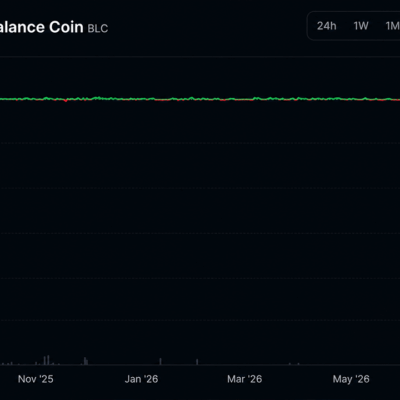
Task: Click the Jan '26 axis label
Action: click(141, 379)
